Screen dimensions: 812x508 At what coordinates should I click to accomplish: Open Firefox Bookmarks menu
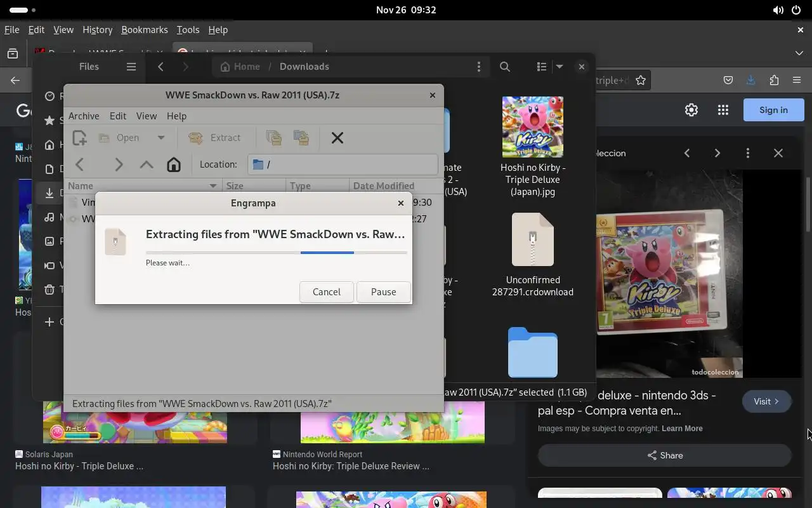(x=145, y=30)
